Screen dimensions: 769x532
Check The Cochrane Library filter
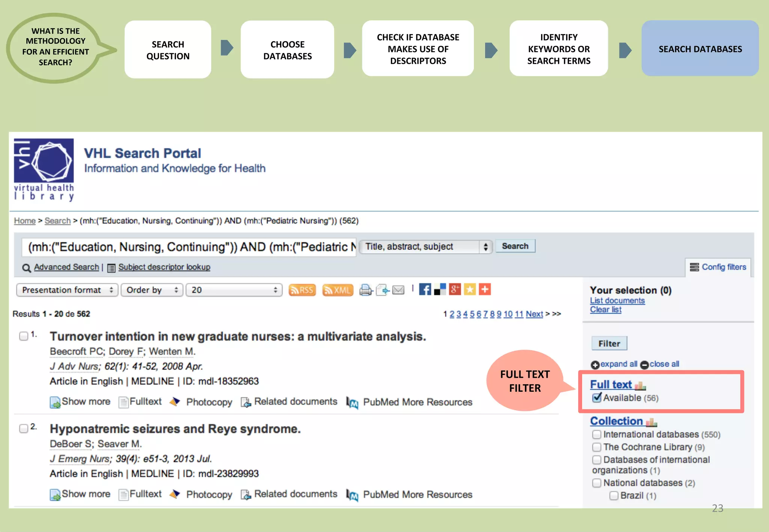coord(597,447)
